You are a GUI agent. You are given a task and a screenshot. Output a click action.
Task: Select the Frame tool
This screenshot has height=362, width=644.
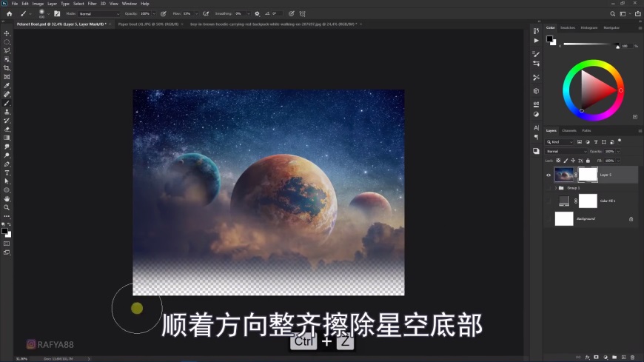(x=7, y=77)
